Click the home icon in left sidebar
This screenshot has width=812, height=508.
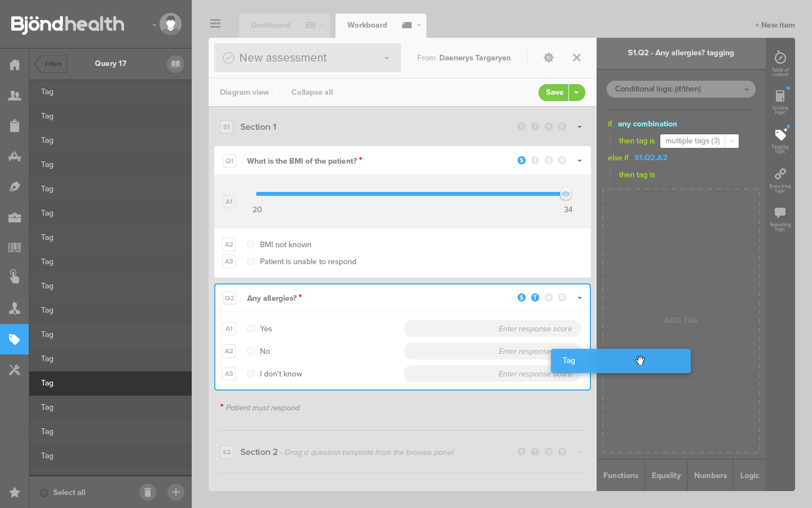pyautogui.click(x=15, y=65)
